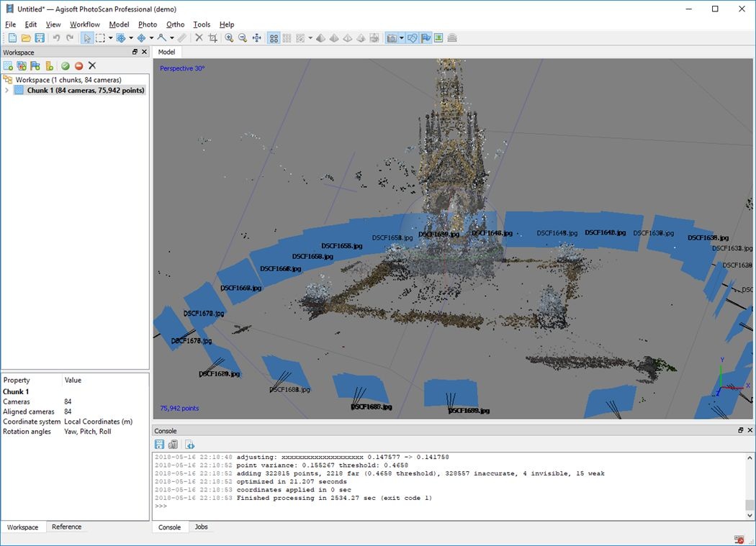756x546 pixels.
Task: Click the Save project icon
Action: coord(40,38)
